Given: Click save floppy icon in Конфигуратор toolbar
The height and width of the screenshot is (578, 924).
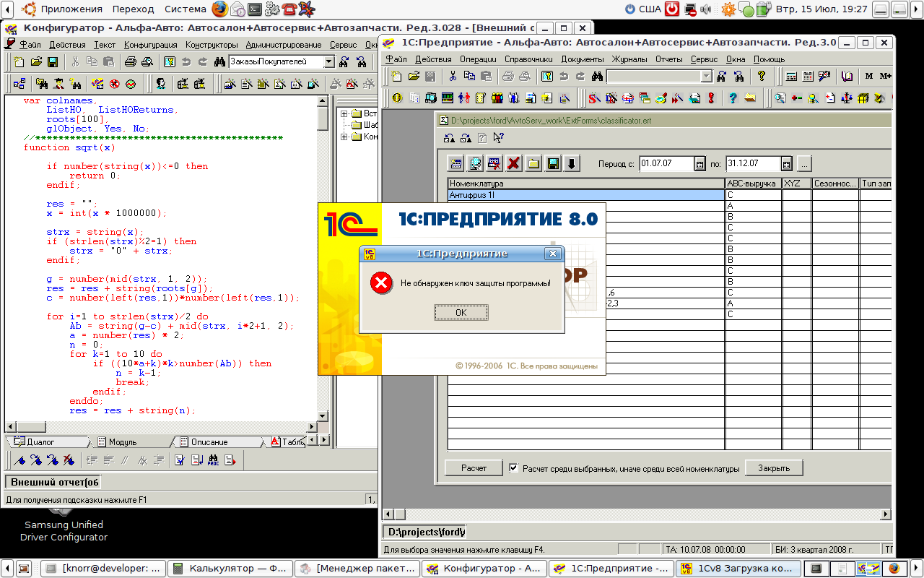Looking at the screenshot, I should (52, 62).
